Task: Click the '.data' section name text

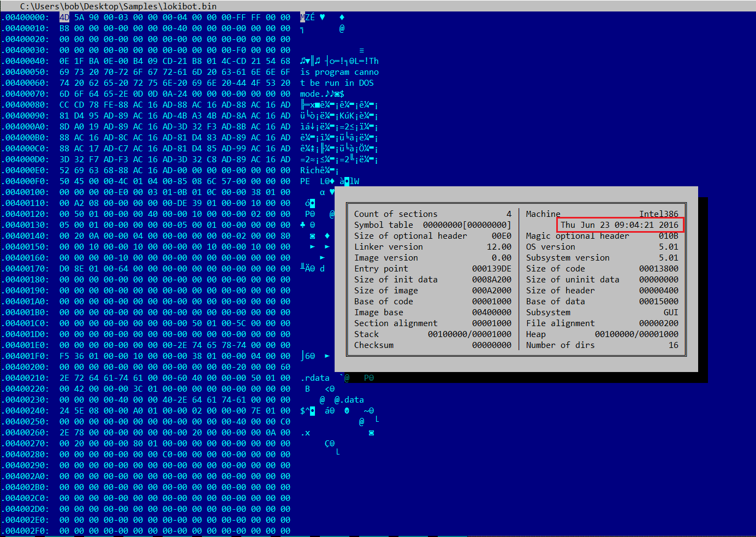Action: pos(352,400)
